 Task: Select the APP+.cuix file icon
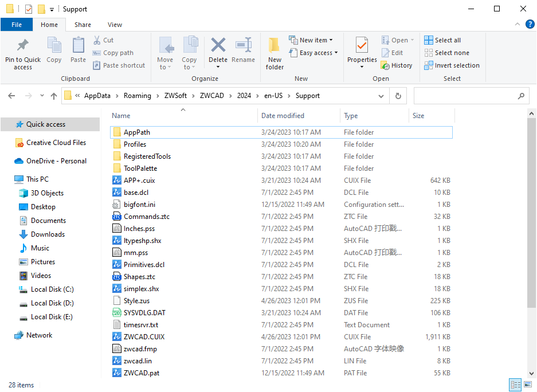[117, 180]
